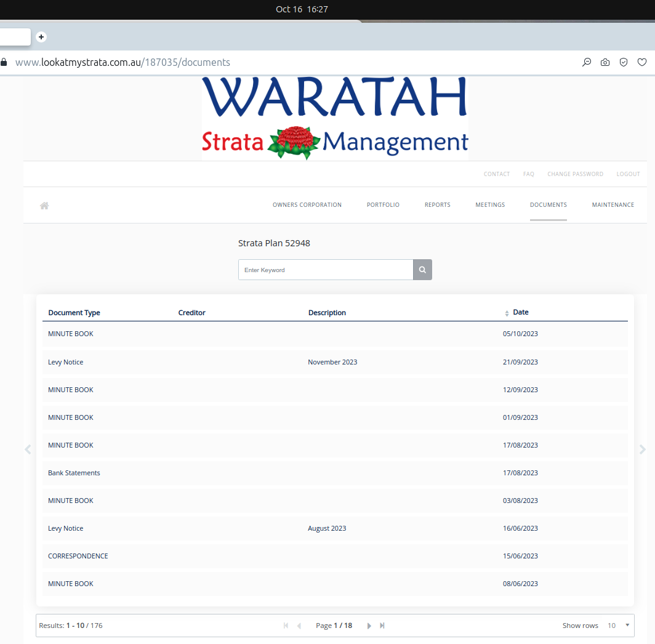Open the system clock showing Oct 16 16:27

(x=302, y=9)
